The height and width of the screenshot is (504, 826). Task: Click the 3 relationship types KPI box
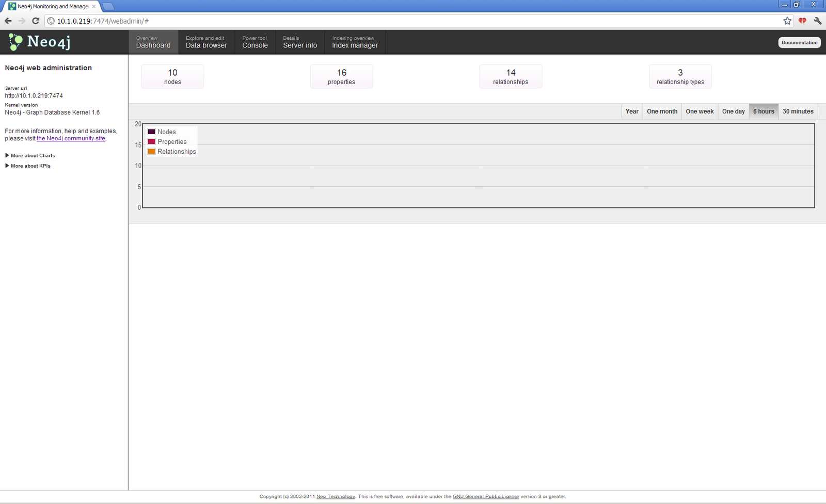coord(680,76)
